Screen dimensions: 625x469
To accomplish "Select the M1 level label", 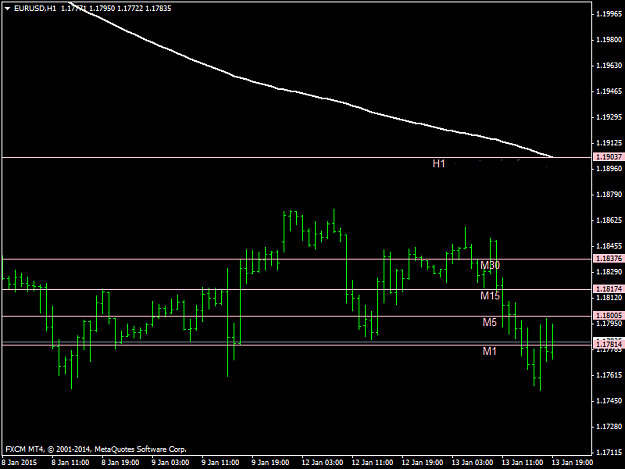I will (489, 351).
